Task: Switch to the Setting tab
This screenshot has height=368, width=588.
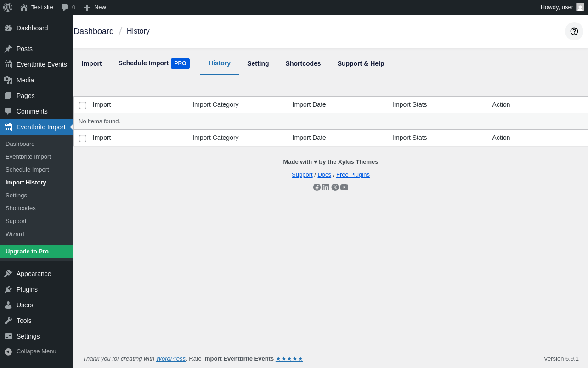Action: pos(258,63)
